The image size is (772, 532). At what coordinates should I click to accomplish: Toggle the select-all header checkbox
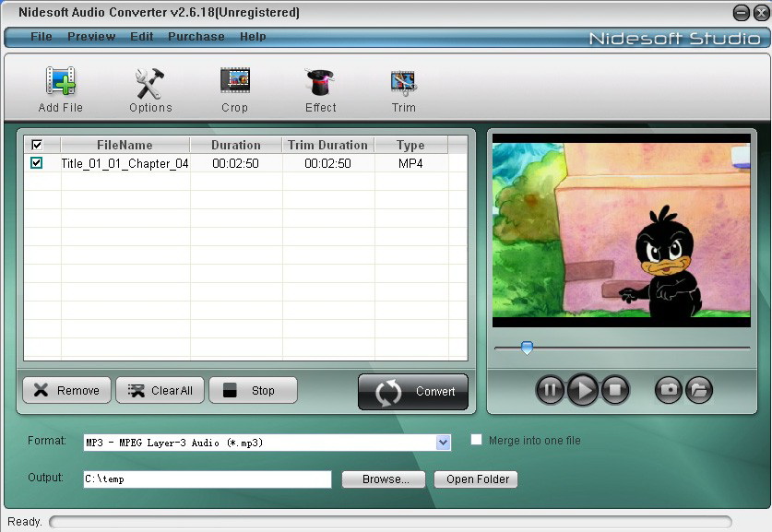37,145
